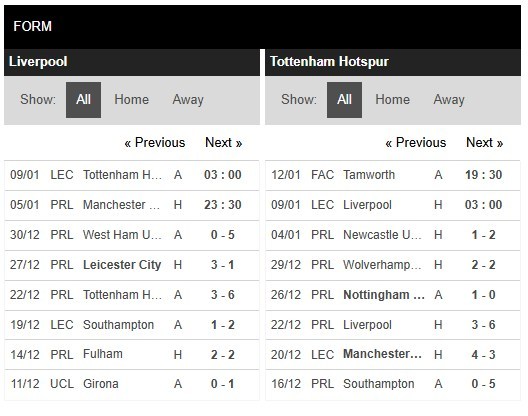528x416 pixels.
Task: Go to Previous Tottenham fixtures
Action: tap(416, 142)
